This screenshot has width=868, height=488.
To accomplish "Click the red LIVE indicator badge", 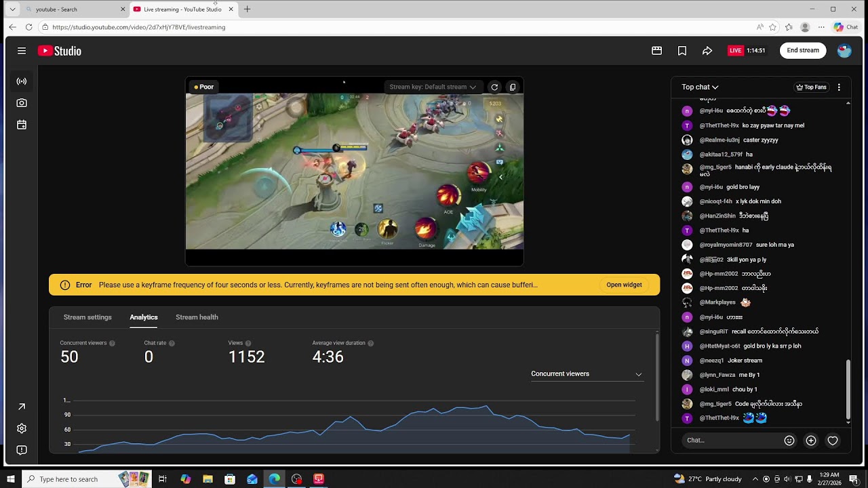I will coord(735,51).
